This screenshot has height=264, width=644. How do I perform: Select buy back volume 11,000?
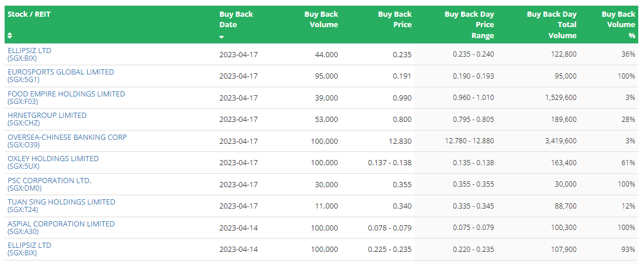(327, 206)
